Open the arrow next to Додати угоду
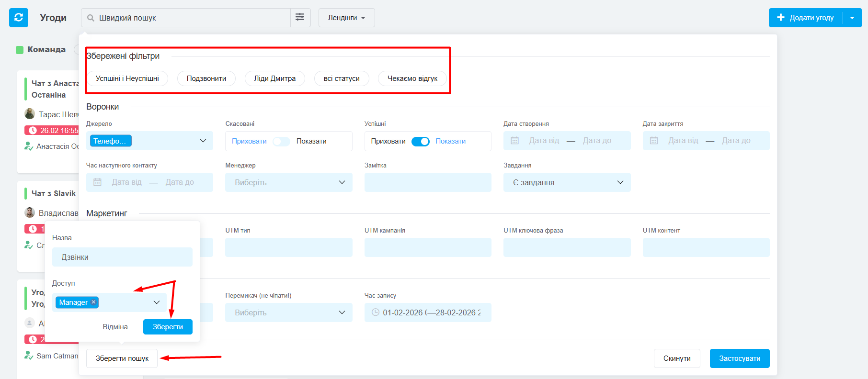The height and width of the screenshot is (379, 868). (x=852, y=18)
